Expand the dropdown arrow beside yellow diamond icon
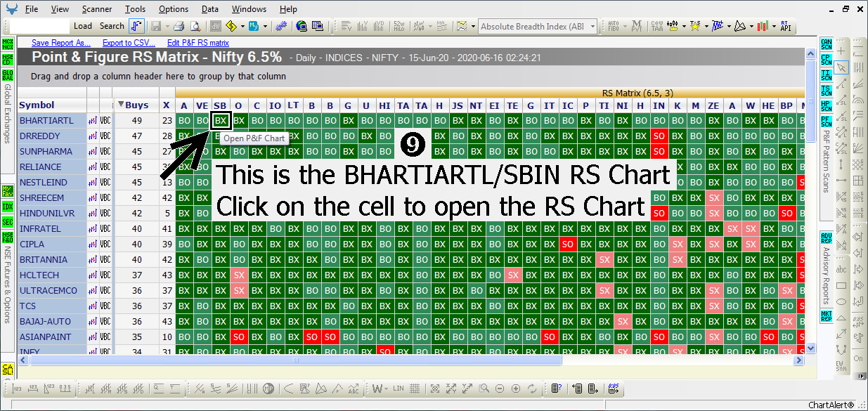Screen dimensions: 868x411 point(242,26)
